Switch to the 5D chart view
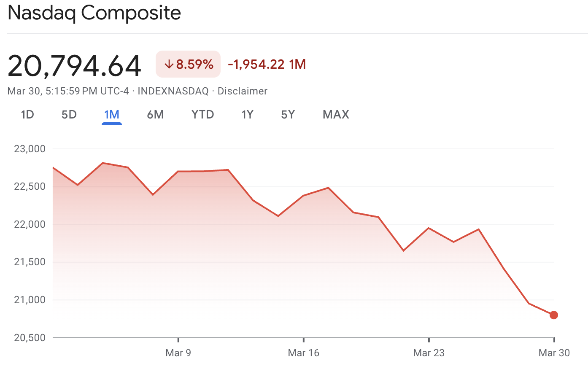 [x=69, y=114]
